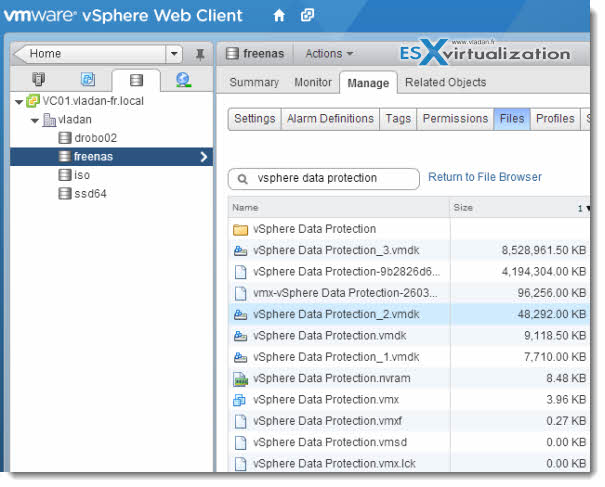Click file icon of vSphere Data Protection-9b2826d6

coord(240,272)
